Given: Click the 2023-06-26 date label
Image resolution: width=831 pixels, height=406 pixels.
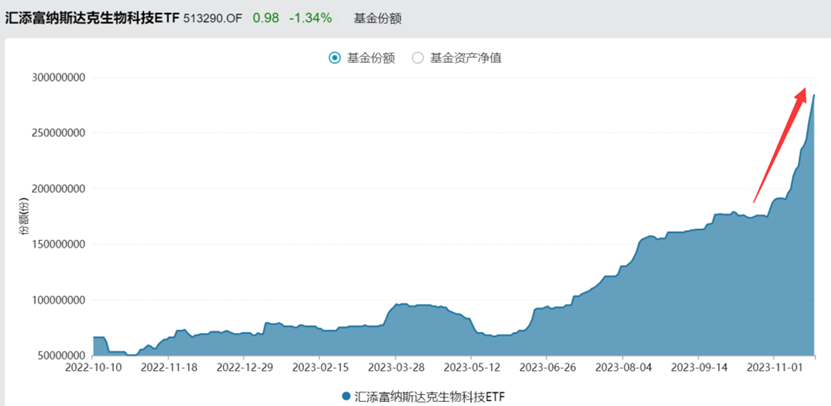Looking at the screenshot, I should point(546,367).
